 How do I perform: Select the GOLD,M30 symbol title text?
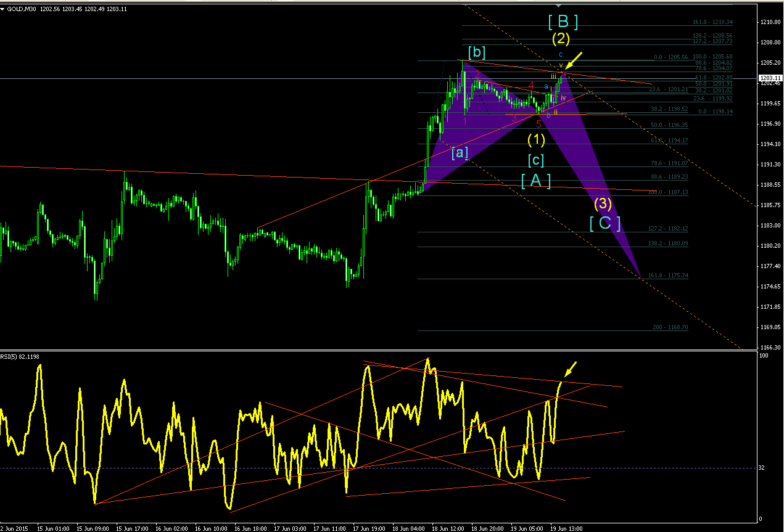pos(22,9)
